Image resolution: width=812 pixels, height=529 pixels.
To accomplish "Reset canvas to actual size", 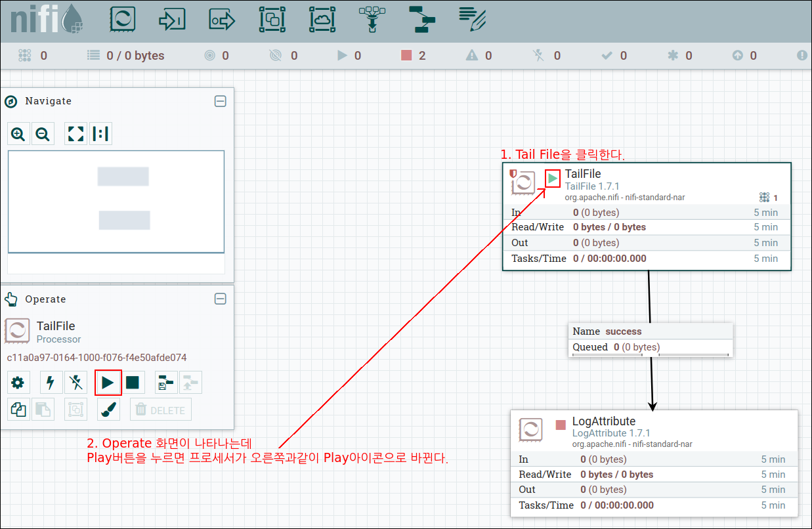I will click(x=100, y=134).
